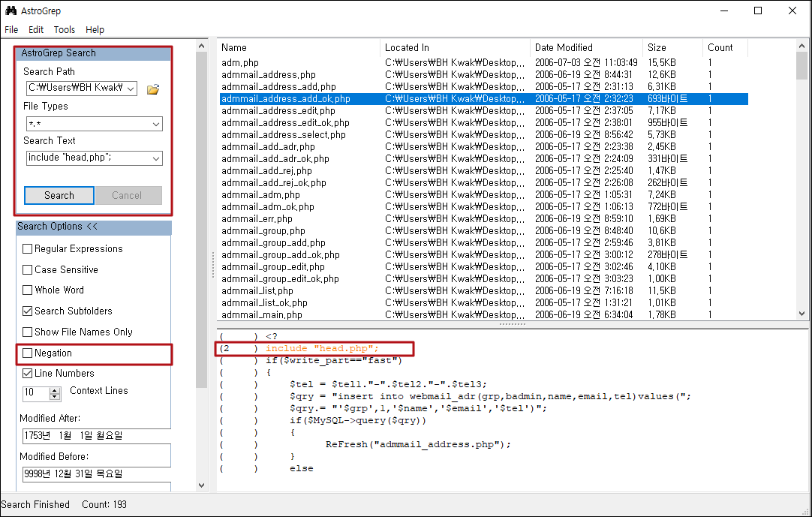Sort results by Count column

click(x=726, y=48)
